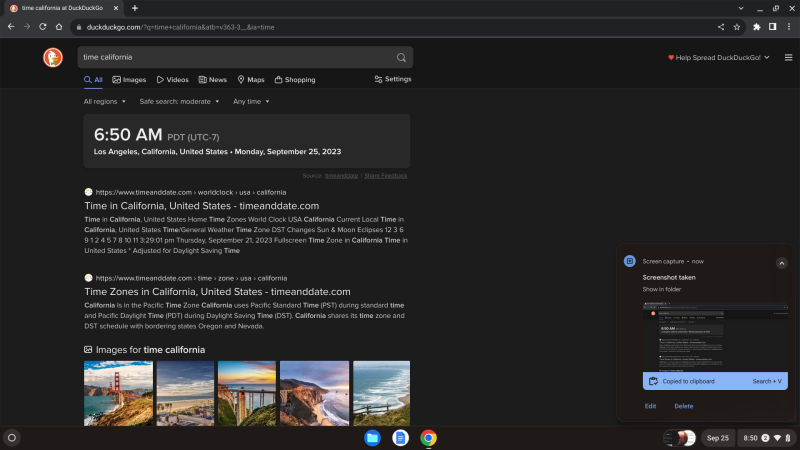Open the Chrome extensions puzzle icon
The height and width of the screenshot is (450, 800).
coord(756,26)
